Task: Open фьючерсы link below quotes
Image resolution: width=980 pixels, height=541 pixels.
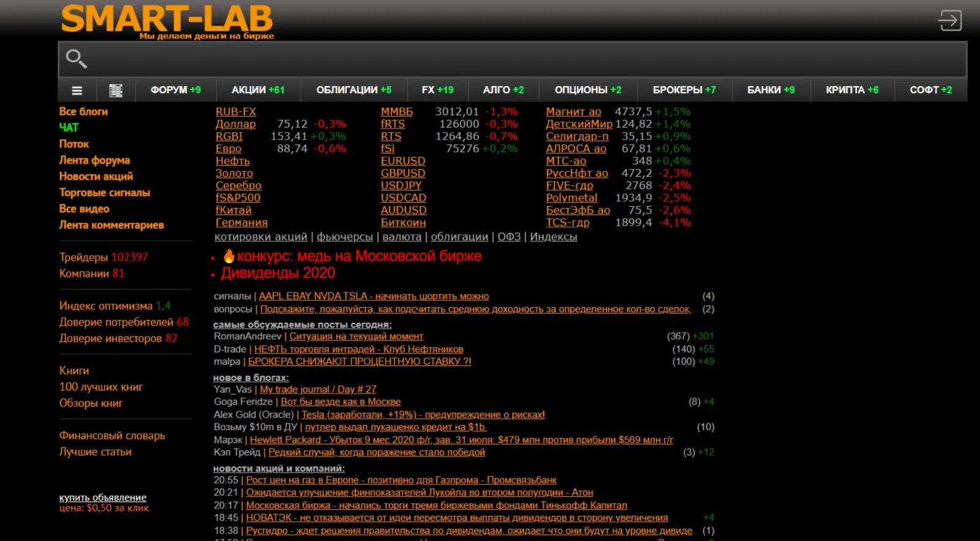Action: pos(345,236)
